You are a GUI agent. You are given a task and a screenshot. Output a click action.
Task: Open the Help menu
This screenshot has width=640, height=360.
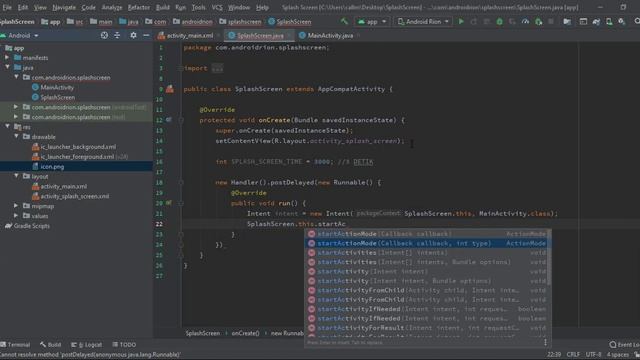[262, 7]
